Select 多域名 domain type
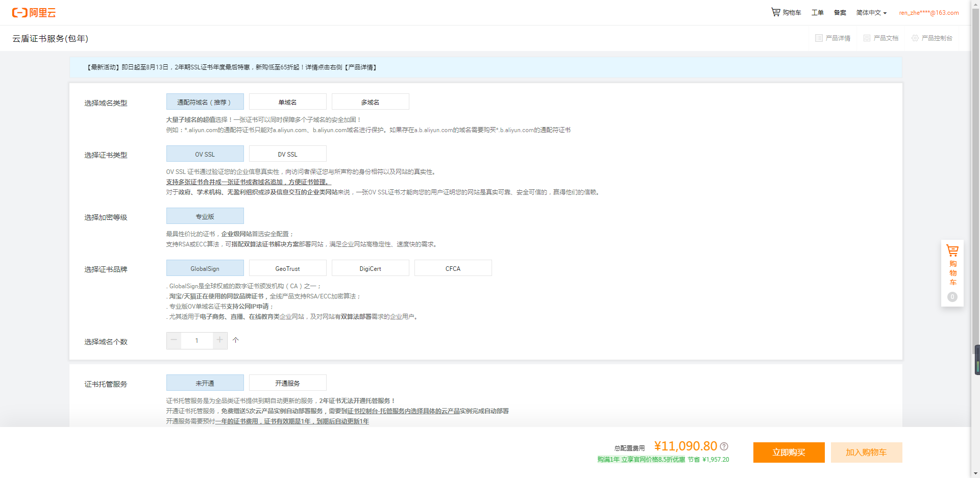Screen dimensions: 980x478 tap(370, 102)
